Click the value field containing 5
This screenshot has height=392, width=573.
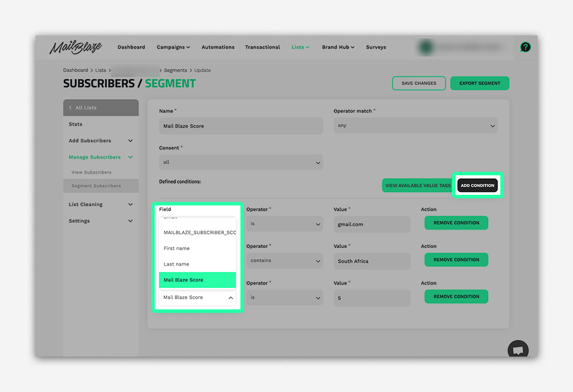pyautogui.click(x=372, y=298)
